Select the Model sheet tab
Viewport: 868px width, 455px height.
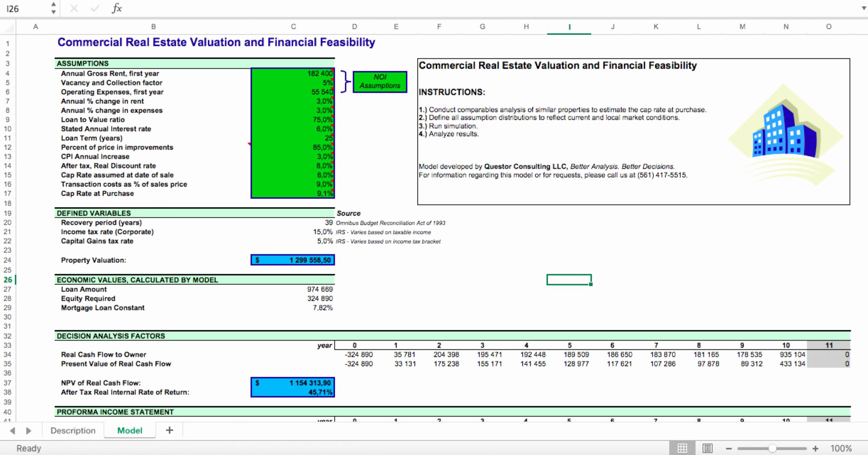pos(129,430)
